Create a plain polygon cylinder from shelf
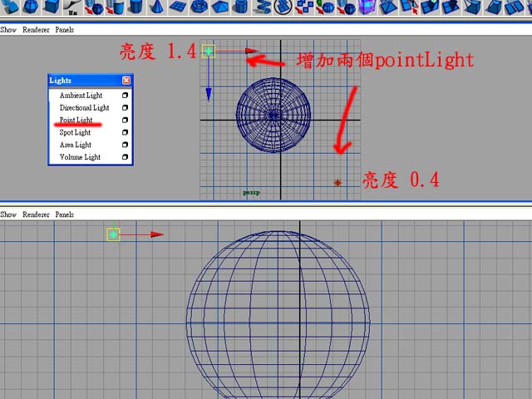532x399 pixels. 135,7
